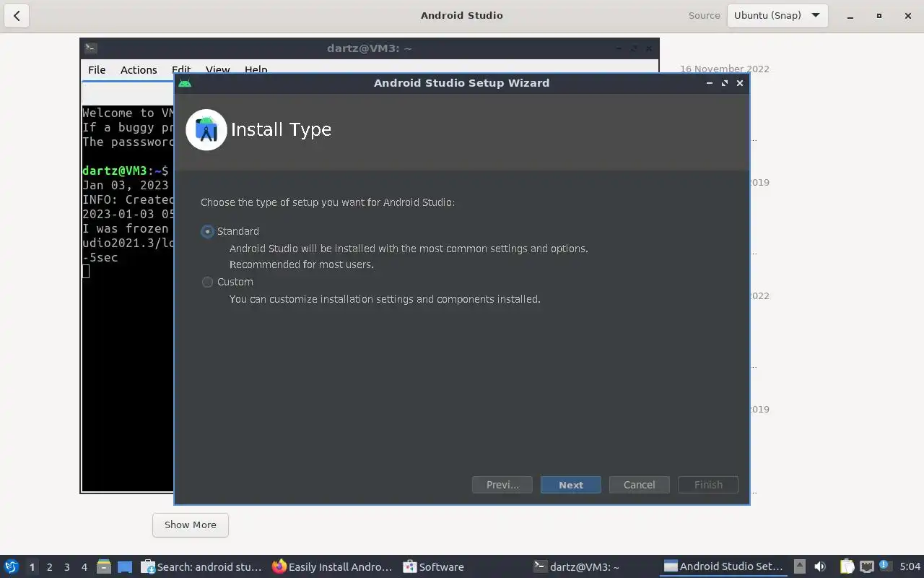The width and height of the screenshot is (924, 578).
Task: Click 'Recommended for most users.' description text
Action: tap(302, 264)
